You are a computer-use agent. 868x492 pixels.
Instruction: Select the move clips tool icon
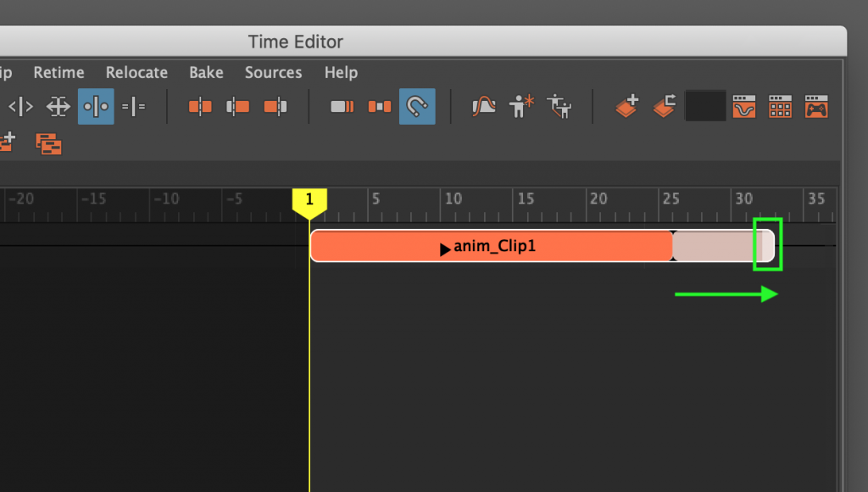pos(58,106)
